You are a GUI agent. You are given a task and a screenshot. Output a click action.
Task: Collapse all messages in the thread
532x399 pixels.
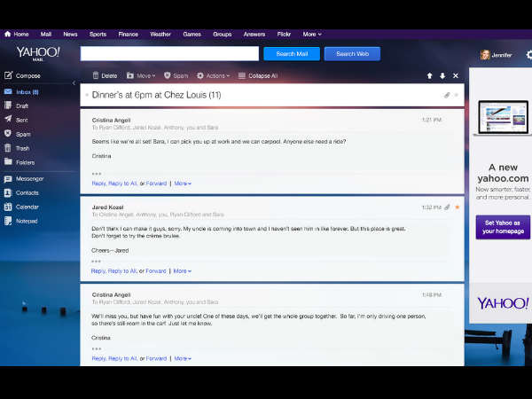pyautogui.click(x=258, y=75)
